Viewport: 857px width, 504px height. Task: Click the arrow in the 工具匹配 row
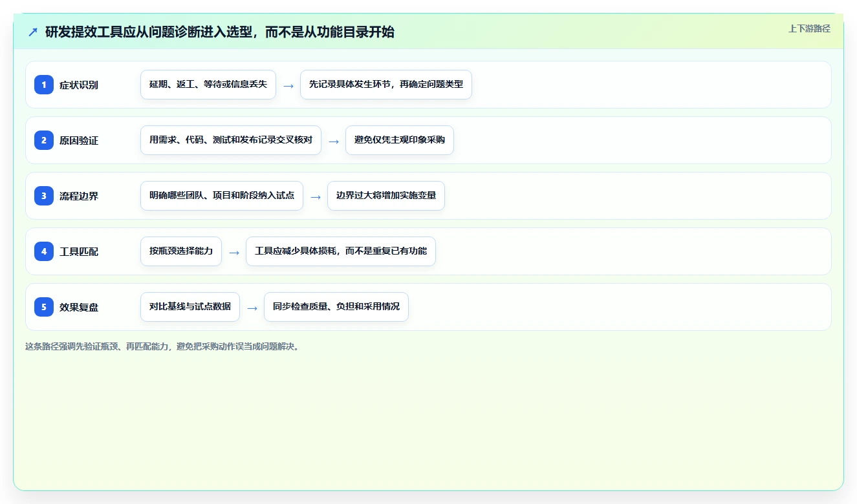pyautogui.click(x=234, y=252)
